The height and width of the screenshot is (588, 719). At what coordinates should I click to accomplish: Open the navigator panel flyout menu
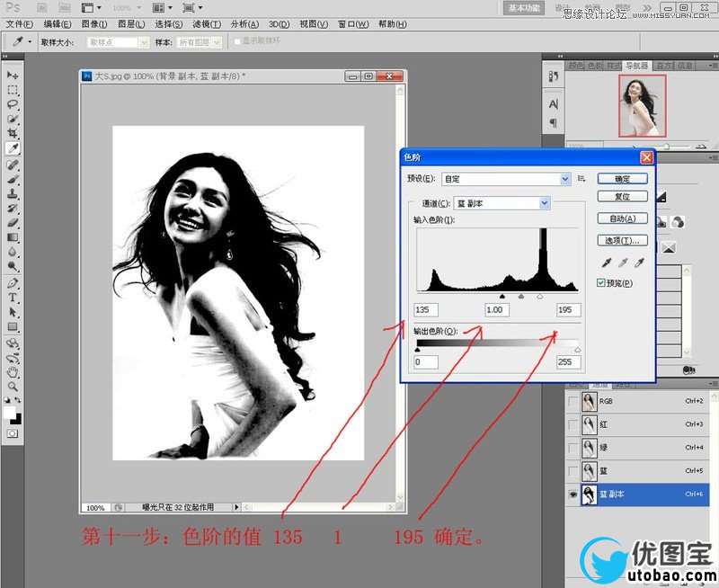tap(713, 66)
